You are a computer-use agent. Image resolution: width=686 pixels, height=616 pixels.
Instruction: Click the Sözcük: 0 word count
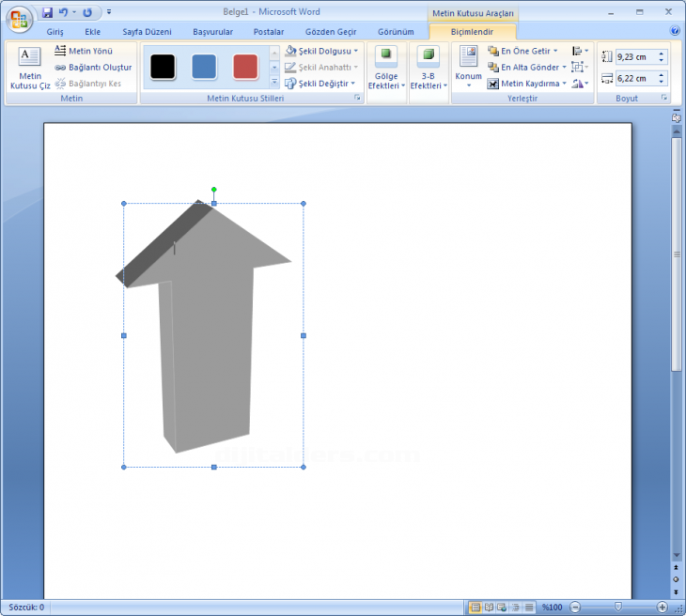click(x=26, y=608)
